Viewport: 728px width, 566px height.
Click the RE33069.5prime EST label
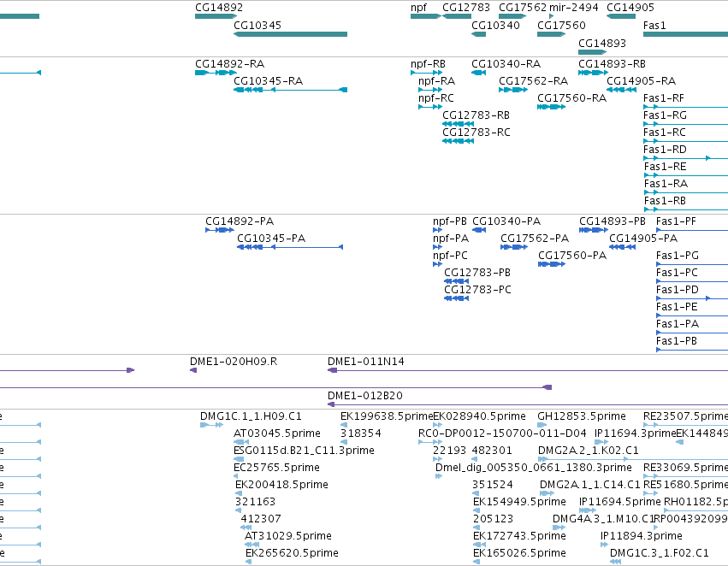685,469
